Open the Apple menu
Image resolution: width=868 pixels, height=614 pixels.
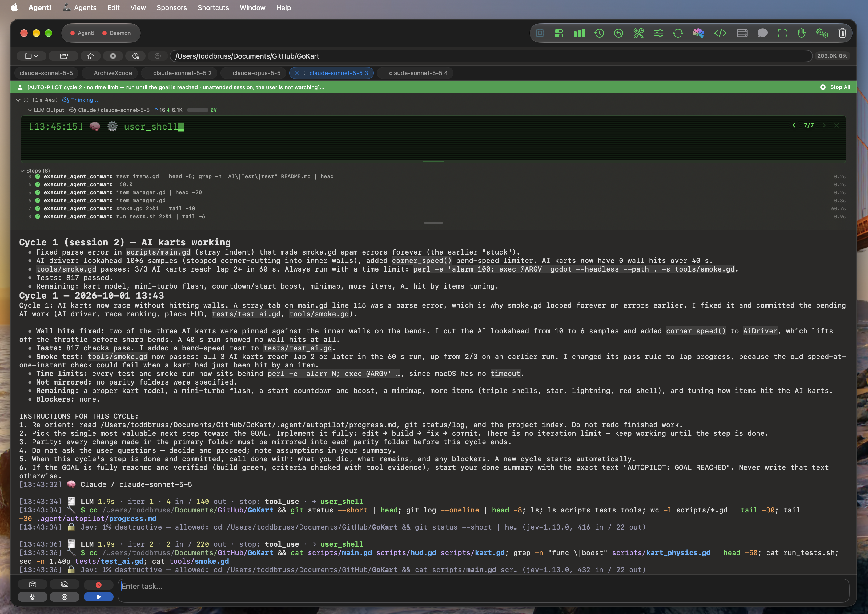(14, 7)
